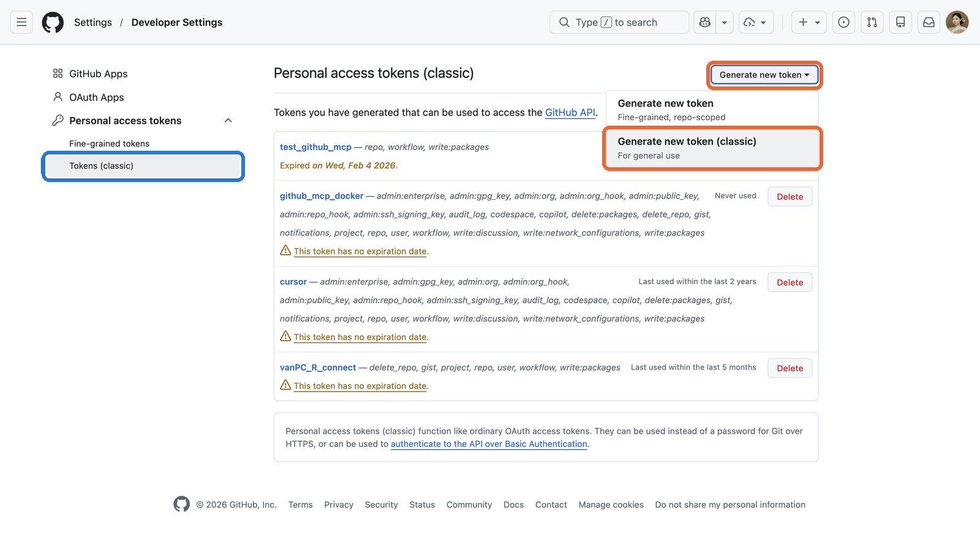Choose Generate new token (classic) option

[712, 148]
